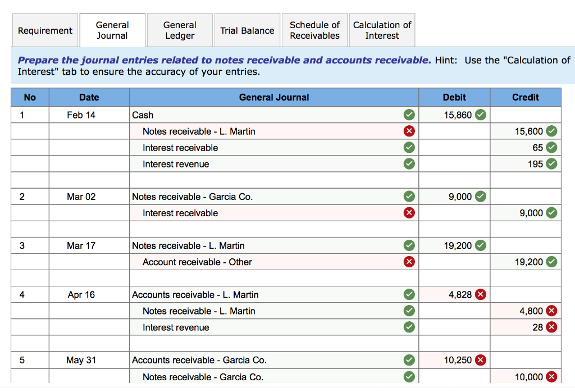Click green check beside Notes receivable - L. Martin Mar 17

(x=409, y=245)
